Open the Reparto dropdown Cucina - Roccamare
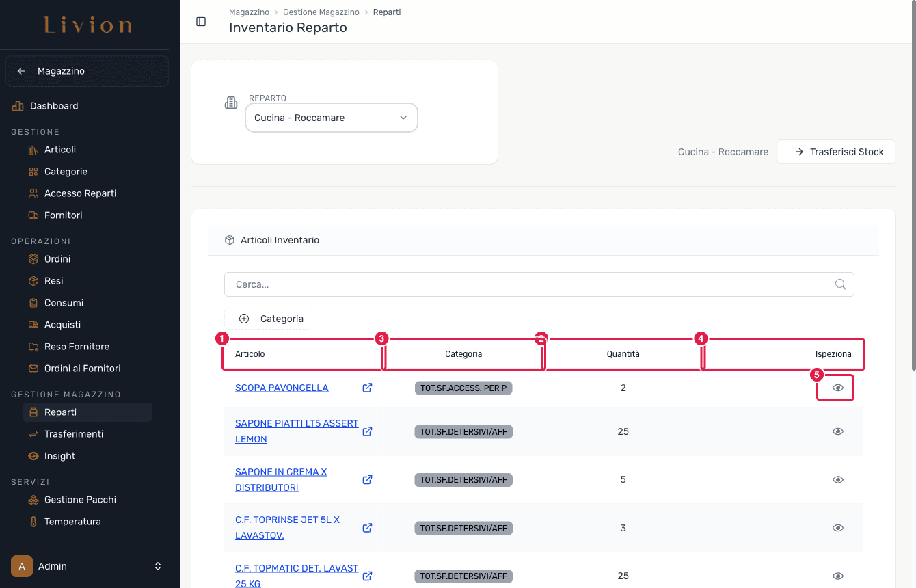 tap(332, 118)
